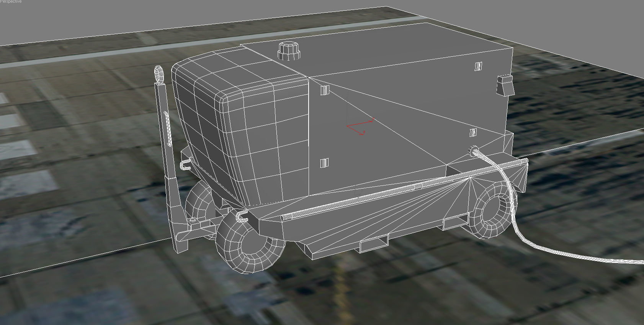Select the red pivot axis gizmo
Viewport: 644px width, 325px height.
pos(360,127)
